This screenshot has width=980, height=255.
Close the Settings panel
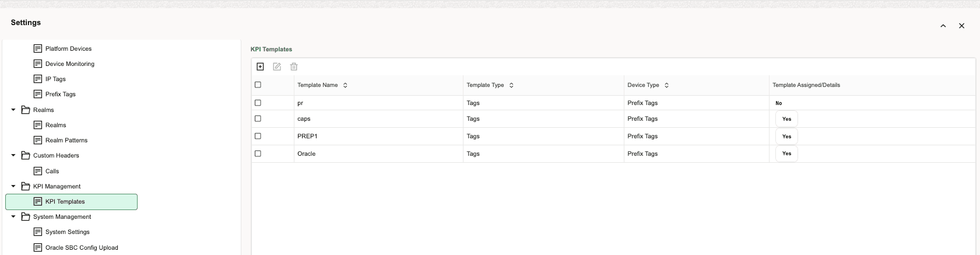tap(961, 26)
